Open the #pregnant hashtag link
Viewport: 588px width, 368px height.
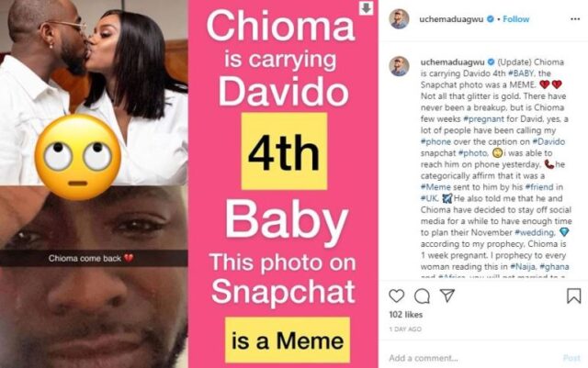(484, 118)
